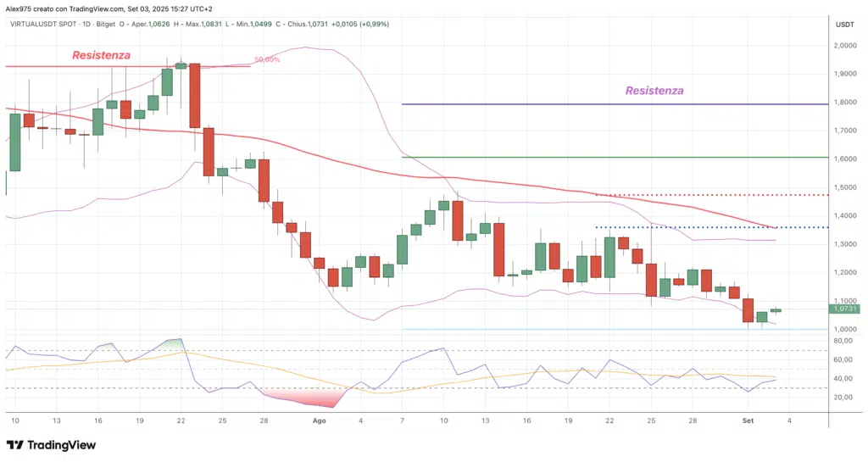Click the green overbought RSI shaded area
The image size is (868, 462).
click(173, 342)
